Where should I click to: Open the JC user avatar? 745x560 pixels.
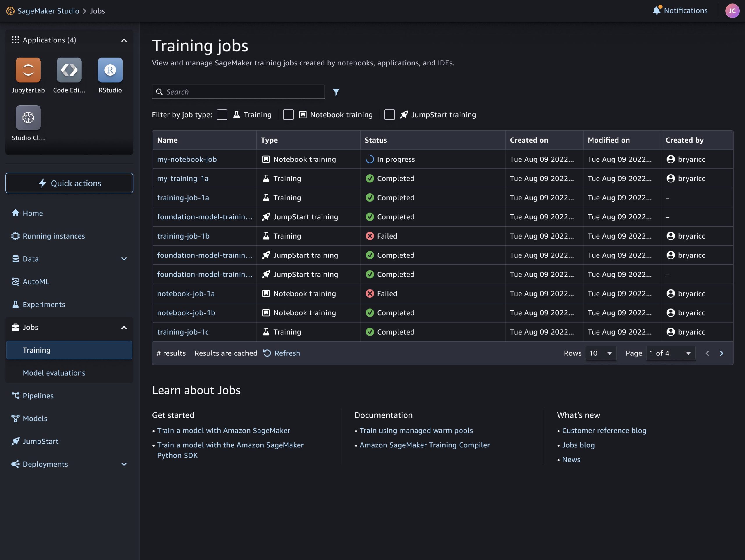(732, 11)
